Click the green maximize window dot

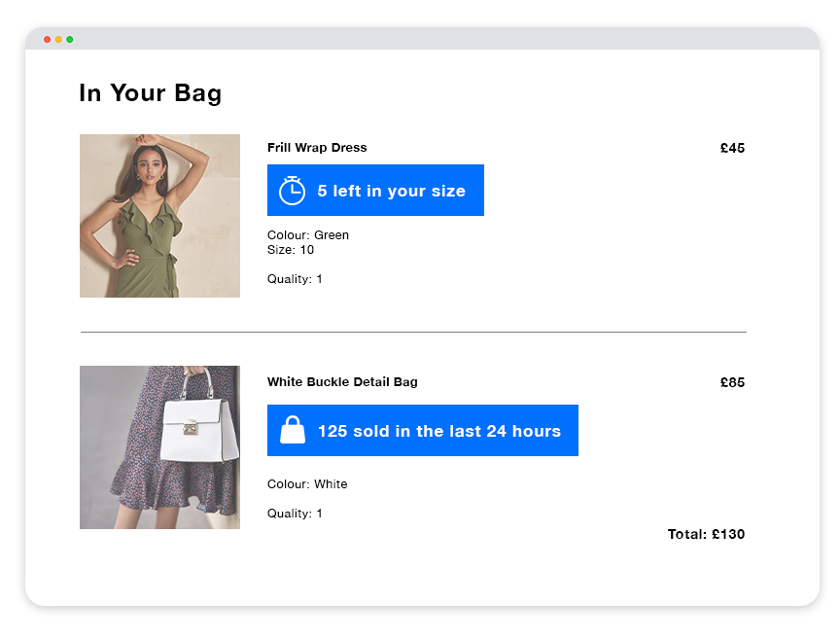(70, 39)
